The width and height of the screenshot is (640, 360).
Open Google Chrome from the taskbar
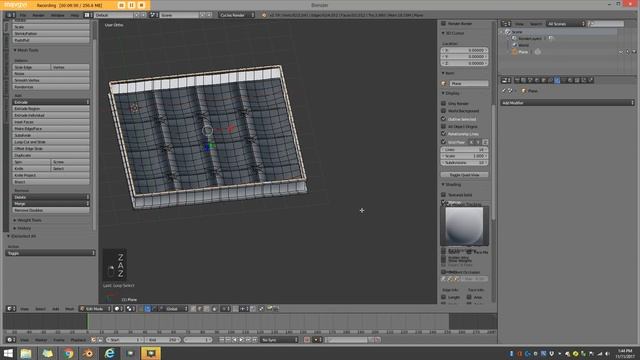[x=68, y=353]
